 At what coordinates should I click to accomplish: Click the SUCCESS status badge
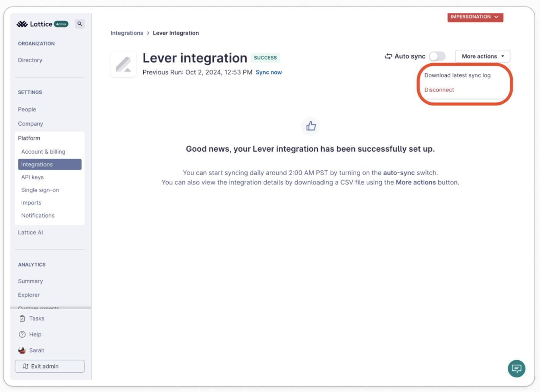point(265,58)
